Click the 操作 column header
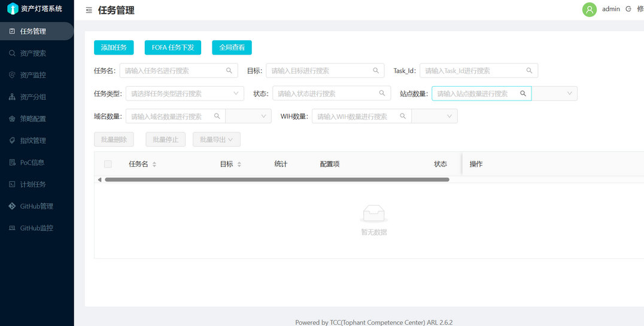The height and width of the screenshot is (326, 644). pos(476,164)
